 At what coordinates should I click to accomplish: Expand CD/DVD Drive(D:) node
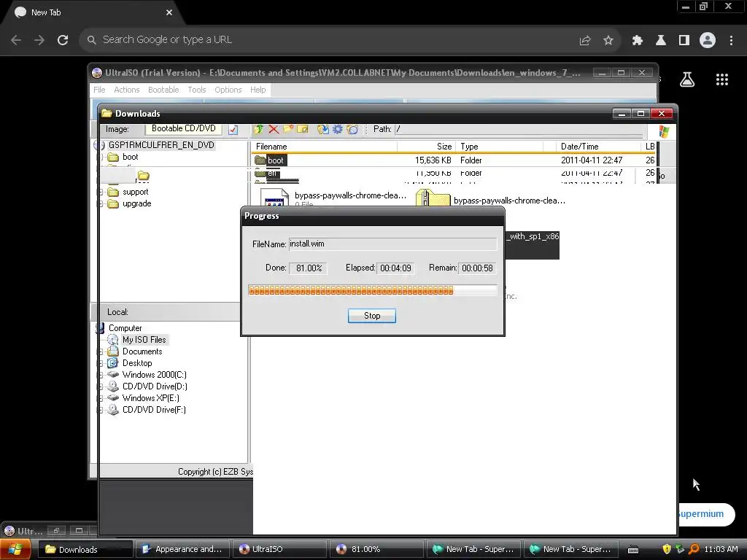[101, 386]
